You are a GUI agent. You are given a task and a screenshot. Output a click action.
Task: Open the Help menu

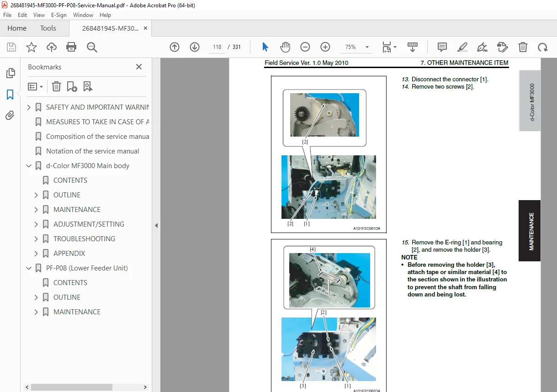click(105, 15)
